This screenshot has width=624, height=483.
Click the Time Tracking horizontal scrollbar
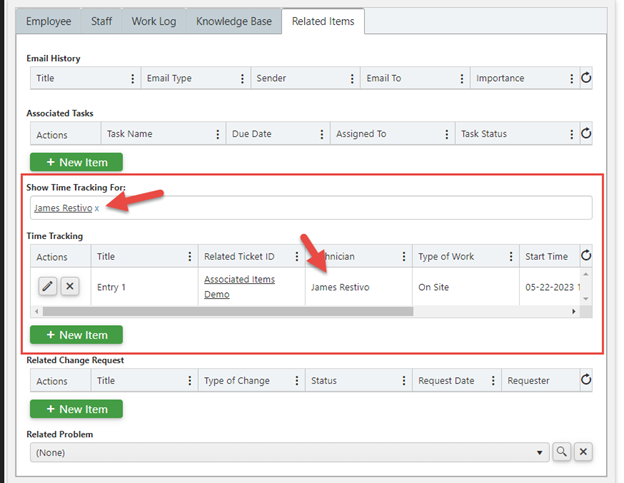point(300,312)
